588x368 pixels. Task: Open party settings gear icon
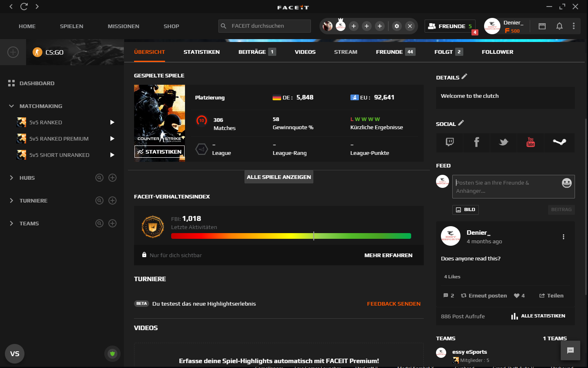point(397,26)
